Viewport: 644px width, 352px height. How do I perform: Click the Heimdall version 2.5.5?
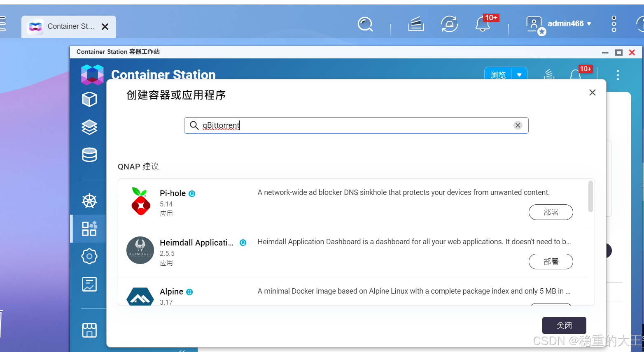pyautogui.click(x=167, y=253)
